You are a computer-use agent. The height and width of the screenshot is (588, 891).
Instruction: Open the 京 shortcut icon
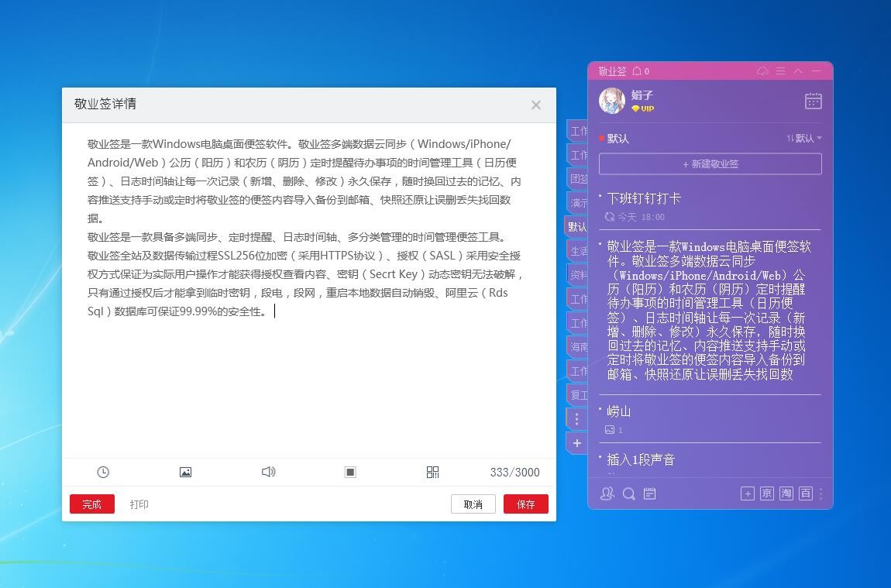766,493
